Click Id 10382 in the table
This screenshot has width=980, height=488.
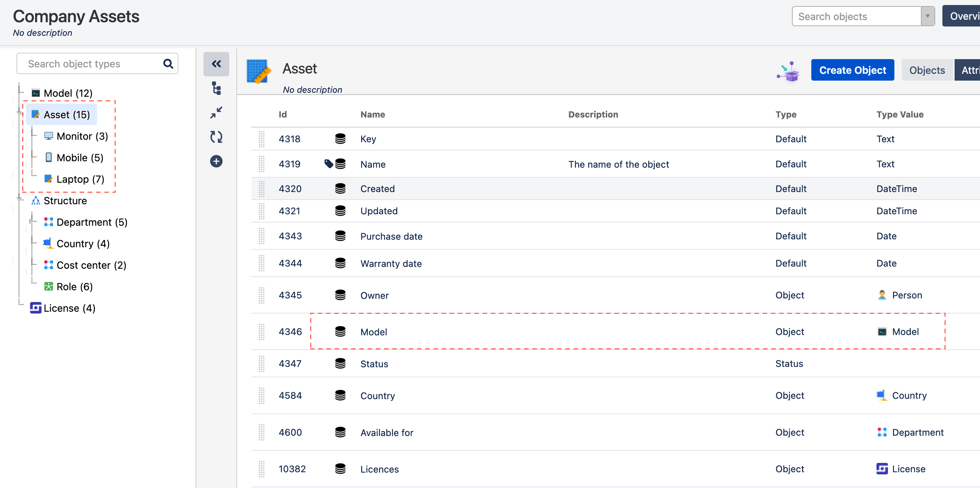click(x=292, y=469)
